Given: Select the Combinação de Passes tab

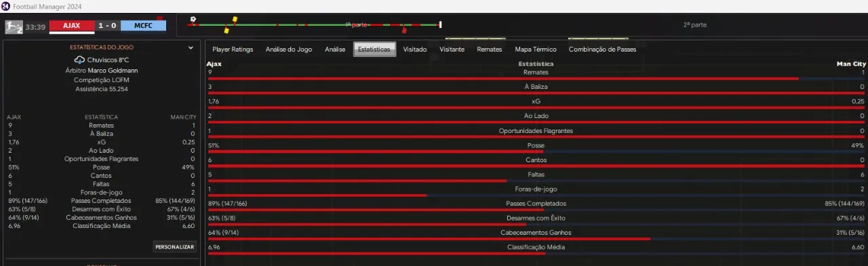Looking at the screenshot, I should coord(602,50).
